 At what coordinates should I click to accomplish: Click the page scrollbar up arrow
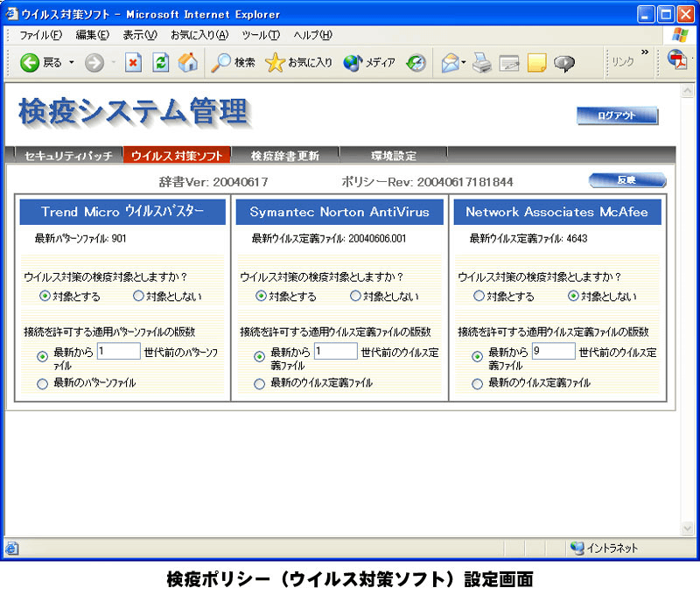(687, 91)
